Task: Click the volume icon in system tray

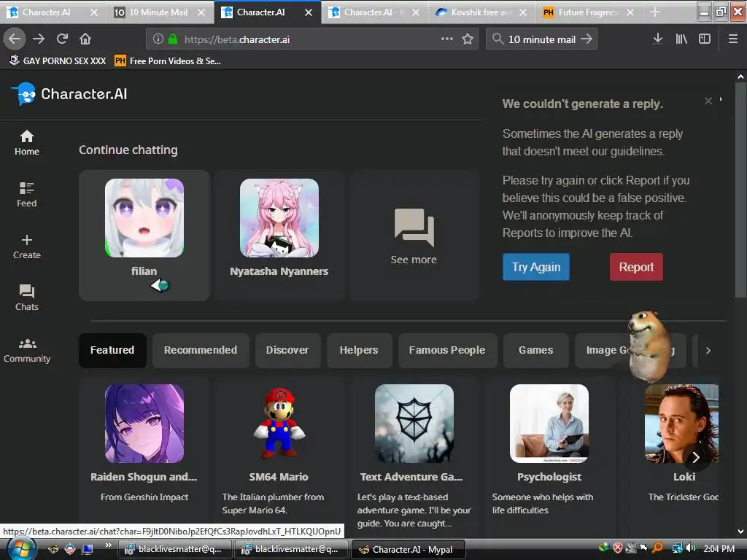Action: pos(692,548)
